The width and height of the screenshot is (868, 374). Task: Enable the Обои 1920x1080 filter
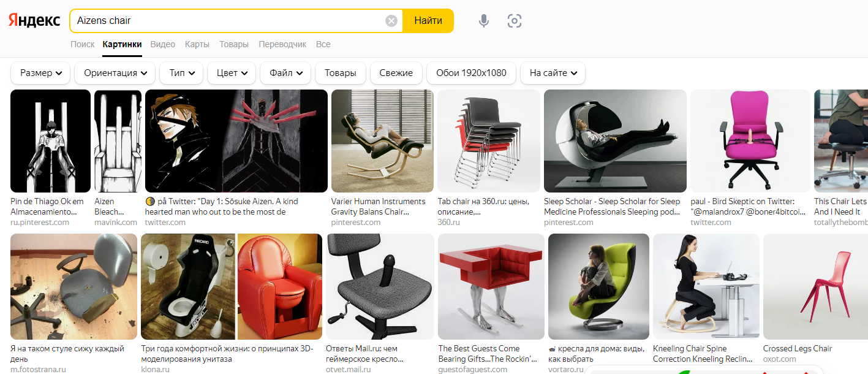click(x=471, y=73)
